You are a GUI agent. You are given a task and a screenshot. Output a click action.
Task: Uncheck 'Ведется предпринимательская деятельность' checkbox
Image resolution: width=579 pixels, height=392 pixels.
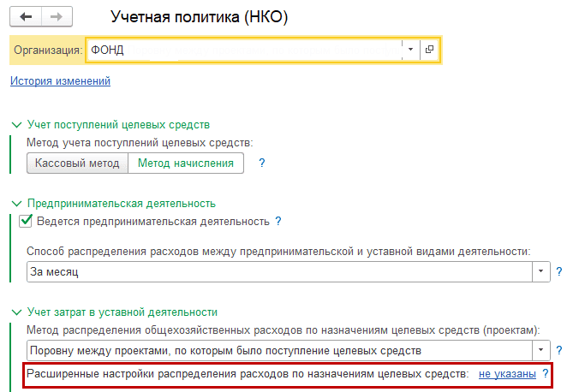[x=26, y=222]
